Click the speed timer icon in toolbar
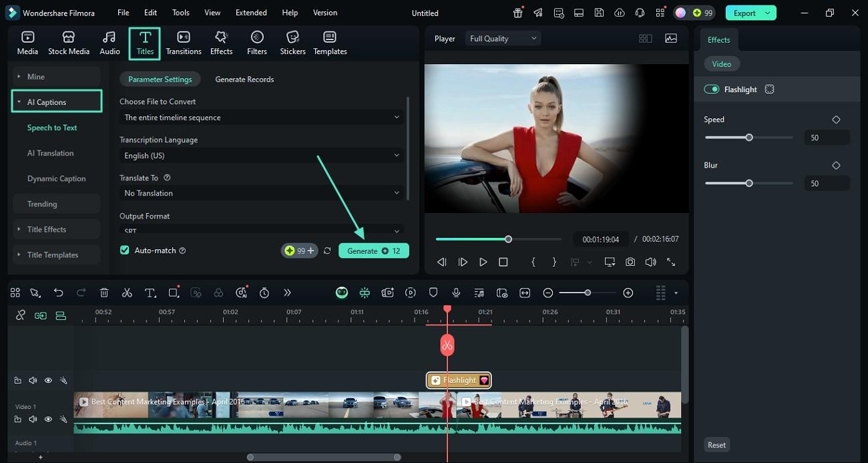This screenshot has width=868, height=463. 264,293
